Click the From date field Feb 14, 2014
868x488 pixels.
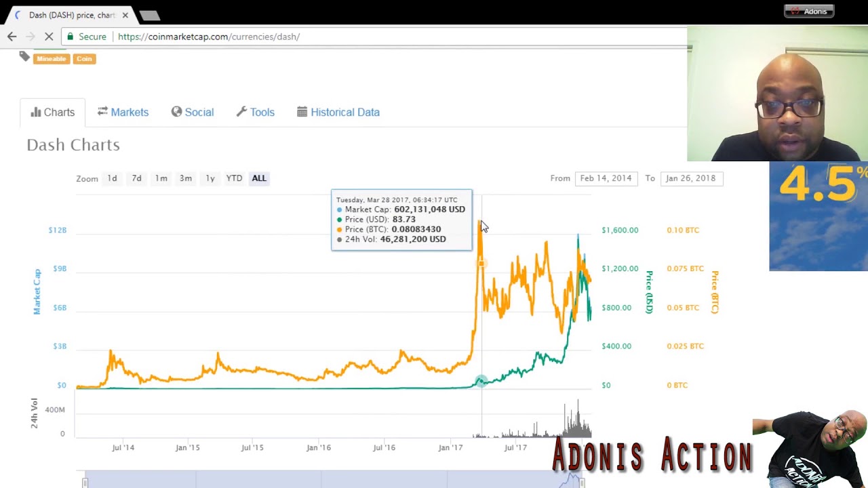(606, 178)
